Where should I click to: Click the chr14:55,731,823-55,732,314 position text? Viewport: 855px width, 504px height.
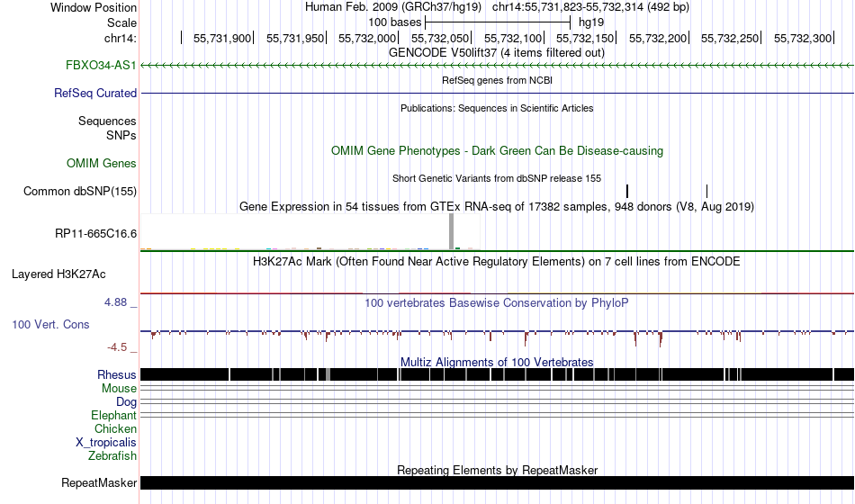[x=590, y=7]
